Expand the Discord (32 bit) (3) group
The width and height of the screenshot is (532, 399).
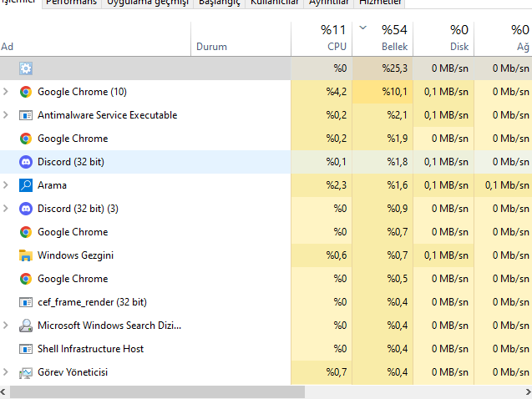point(5,209)
